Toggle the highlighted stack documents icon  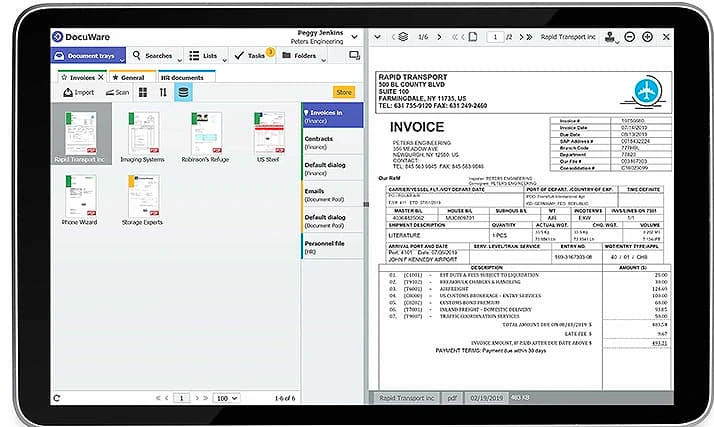click(x=184, y=92)
